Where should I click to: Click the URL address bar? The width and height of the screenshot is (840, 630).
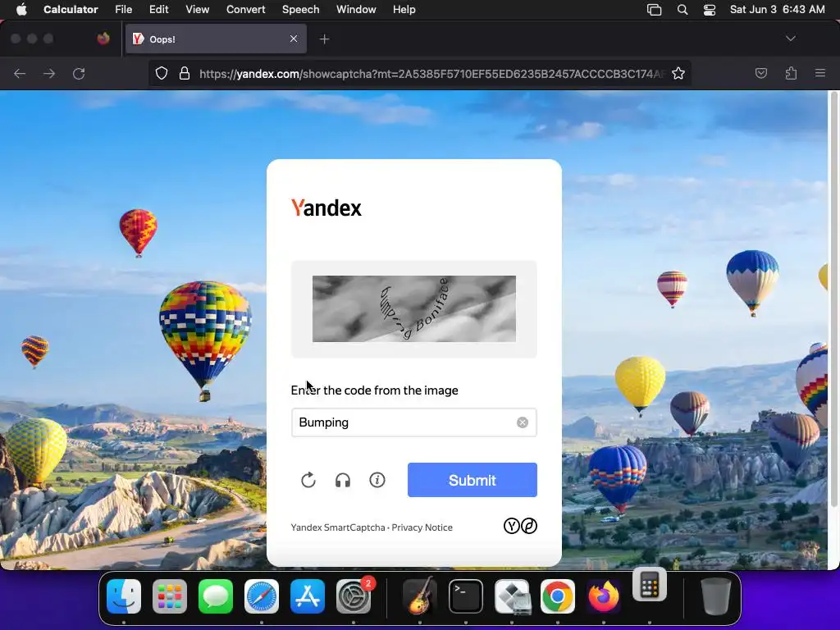pyautogui.click(x=419, y=73)
